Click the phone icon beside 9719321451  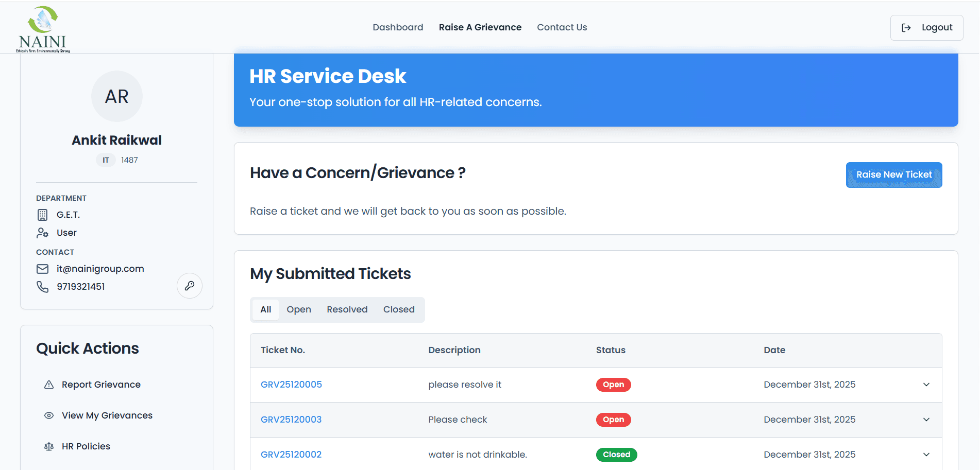click(x=42, y=287)
